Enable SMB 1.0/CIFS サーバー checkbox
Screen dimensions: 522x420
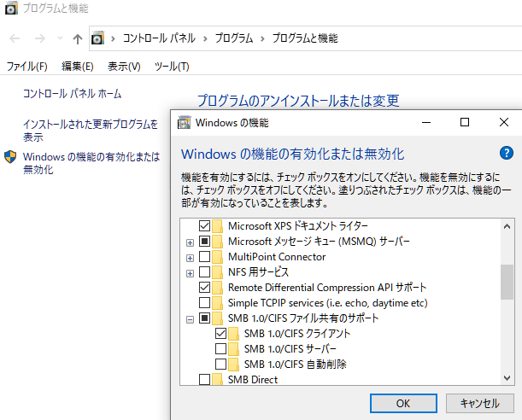pyautogui.click(x=220, y=348)
